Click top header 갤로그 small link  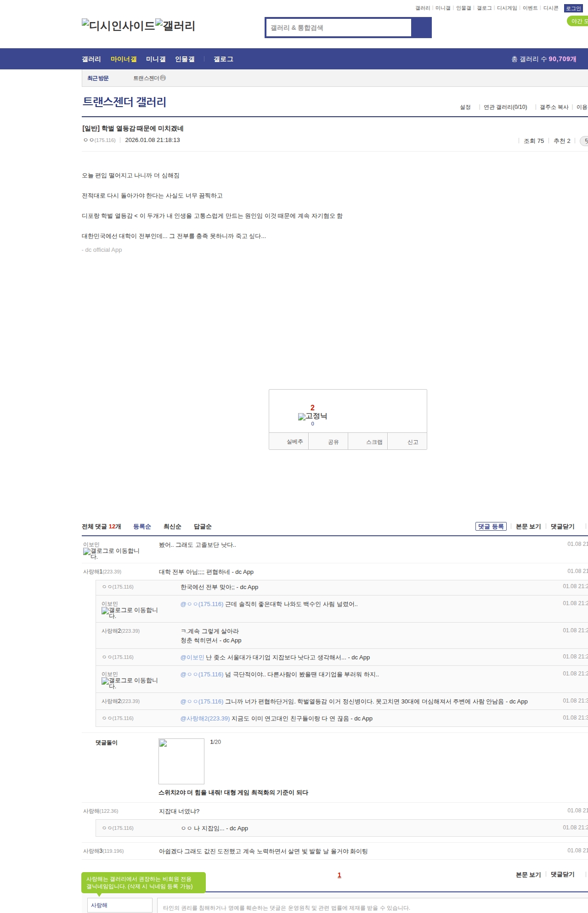[484, 8]
